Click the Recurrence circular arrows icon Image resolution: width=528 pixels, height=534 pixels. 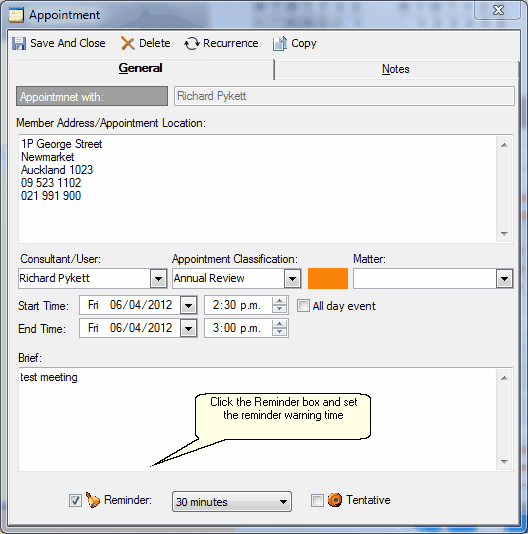point(191,44)
